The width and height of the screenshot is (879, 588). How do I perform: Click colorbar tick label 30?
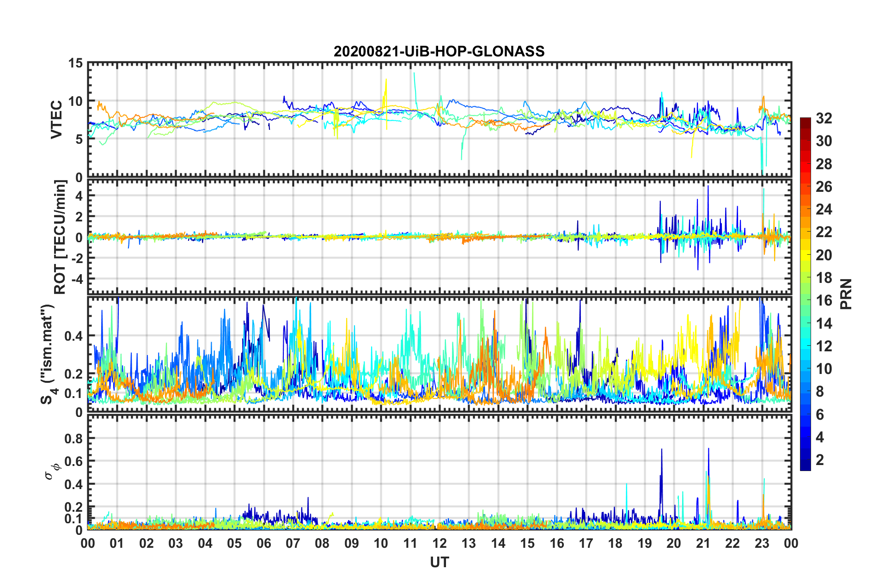pos(824,141)
